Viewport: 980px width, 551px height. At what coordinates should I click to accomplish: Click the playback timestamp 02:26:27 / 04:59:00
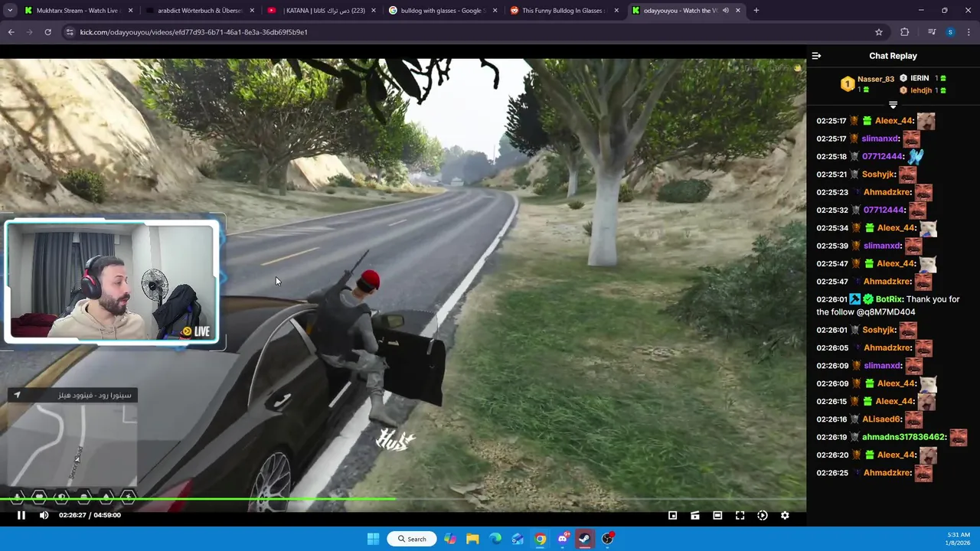pyautogui.click(x=90, y=515)
